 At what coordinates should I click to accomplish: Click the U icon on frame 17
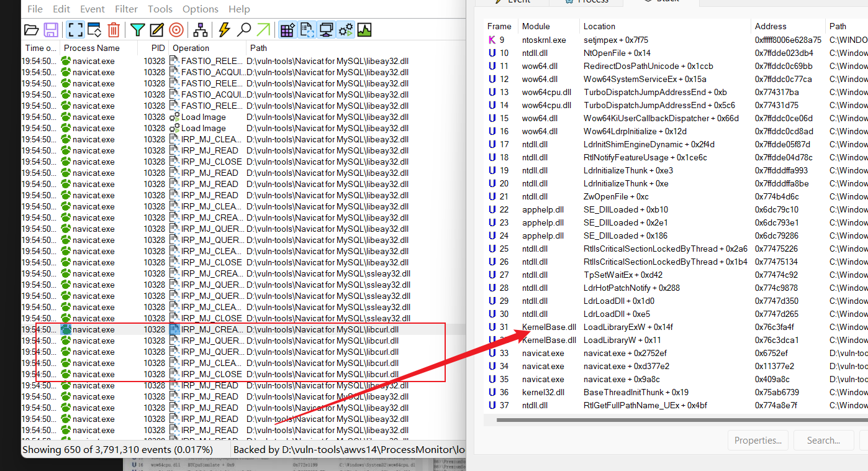[492, 144]
